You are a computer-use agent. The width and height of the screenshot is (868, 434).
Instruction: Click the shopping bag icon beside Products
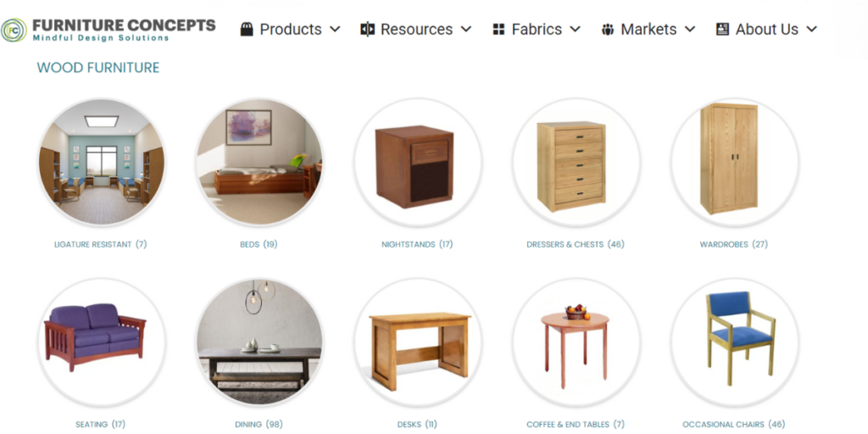[x=247, y=30]
